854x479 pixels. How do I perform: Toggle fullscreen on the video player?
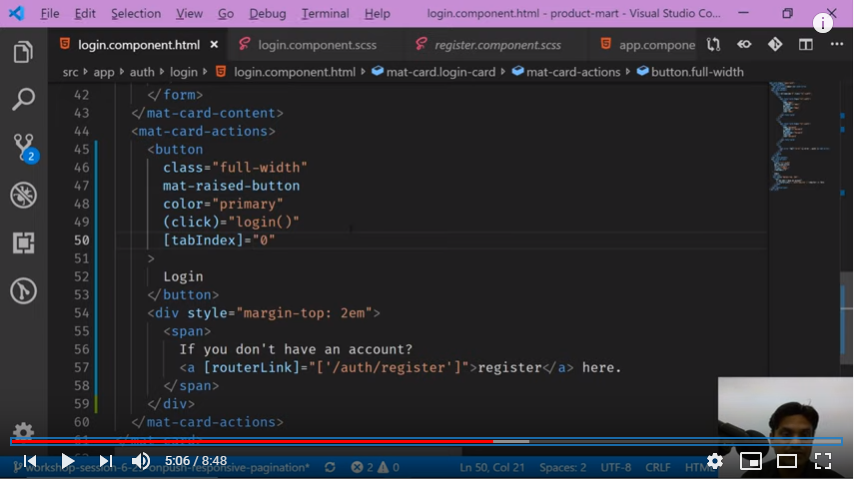[823, 461]
